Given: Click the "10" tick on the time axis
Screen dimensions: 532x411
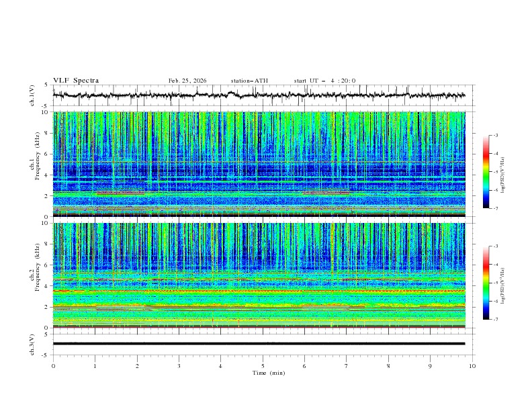Looking at the screenshot, I should (472, 366).
